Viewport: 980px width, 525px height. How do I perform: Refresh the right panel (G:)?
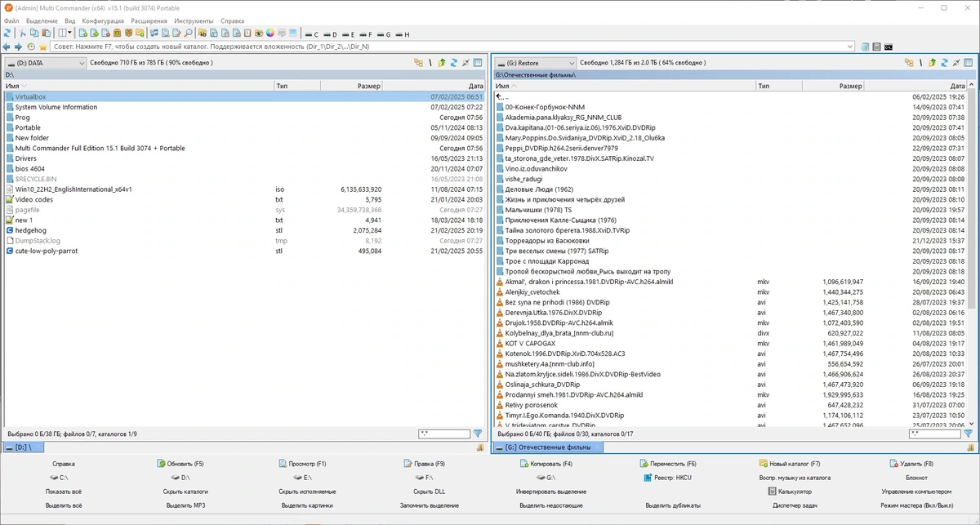[944, 62]
